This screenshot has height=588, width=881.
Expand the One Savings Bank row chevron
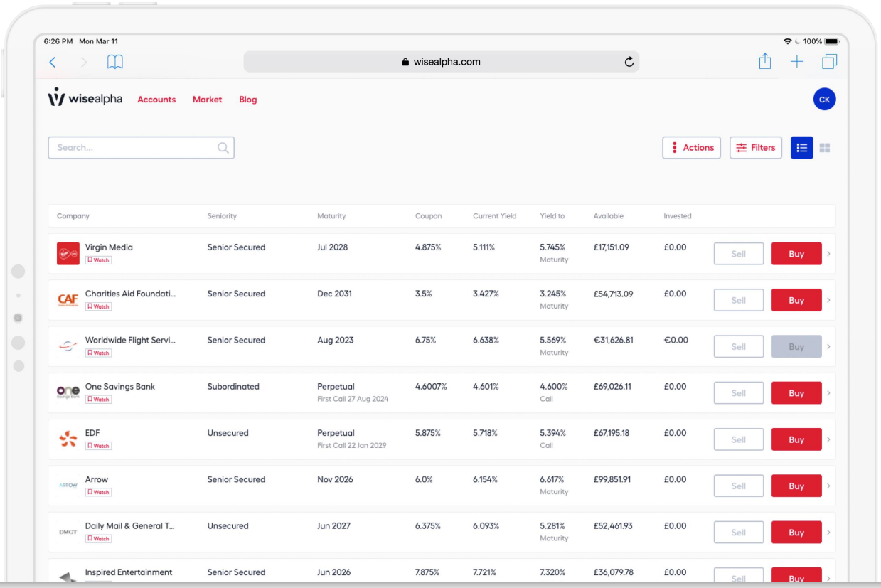pos(829,393)
